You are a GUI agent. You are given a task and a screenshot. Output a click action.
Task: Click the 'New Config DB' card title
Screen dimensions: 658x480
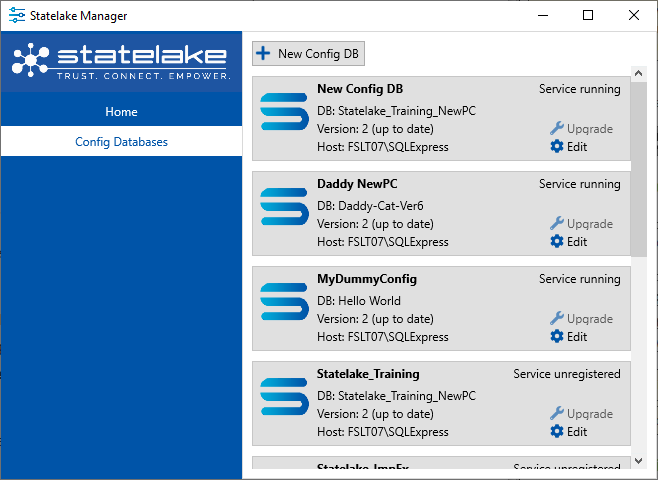click(360, 89)
